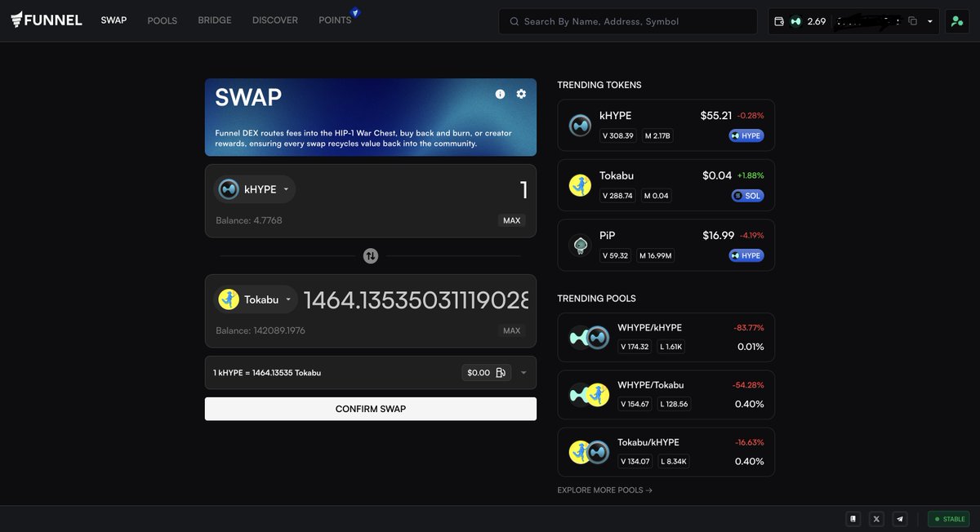This screenshot has height=532, width=980.
Task: Click the V 154.67 volume tag
Action: [x=635, y=404]
